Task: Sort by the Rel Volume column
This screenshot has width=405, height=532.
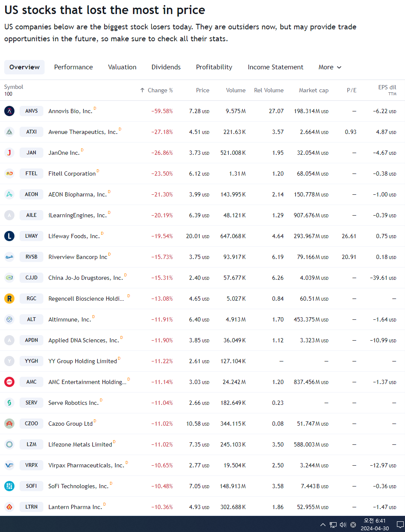Action: pos(269,90)
